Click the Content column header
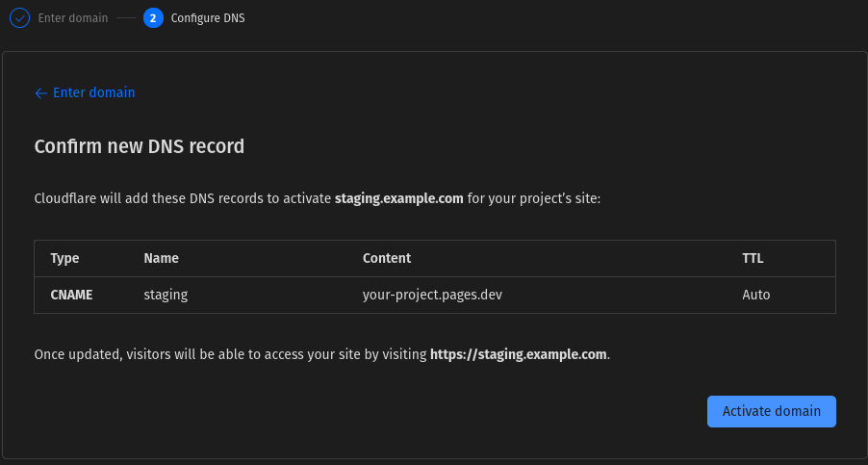Image resolution: width=868 pixels, height=465 pixels. coord(387,259)
